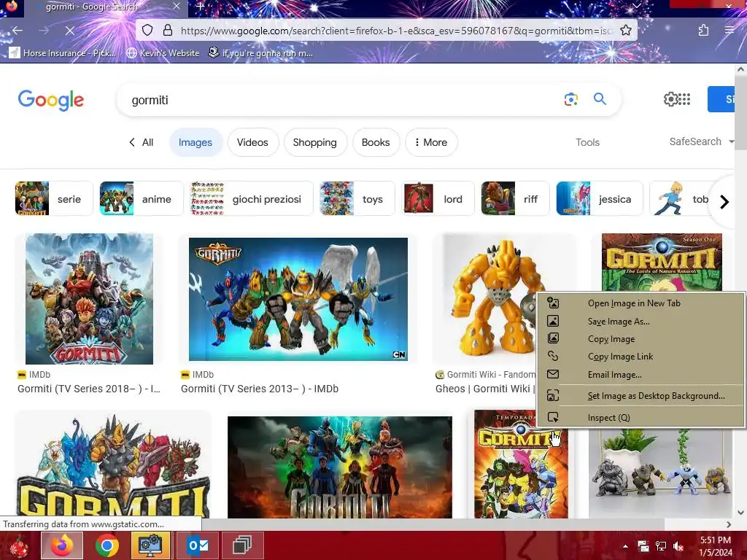The image size is (747, 560).
Task: Select the Images tab
Action: point(196,142)
